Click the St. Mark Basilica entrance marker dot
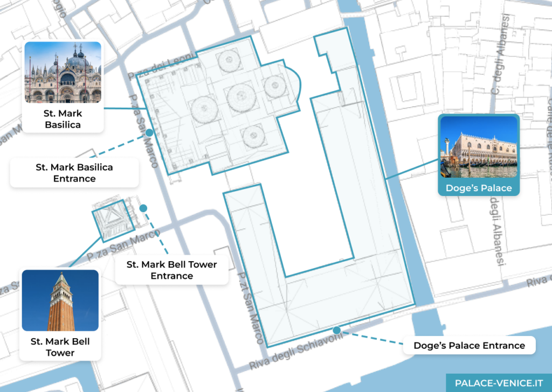 [149, 132]
